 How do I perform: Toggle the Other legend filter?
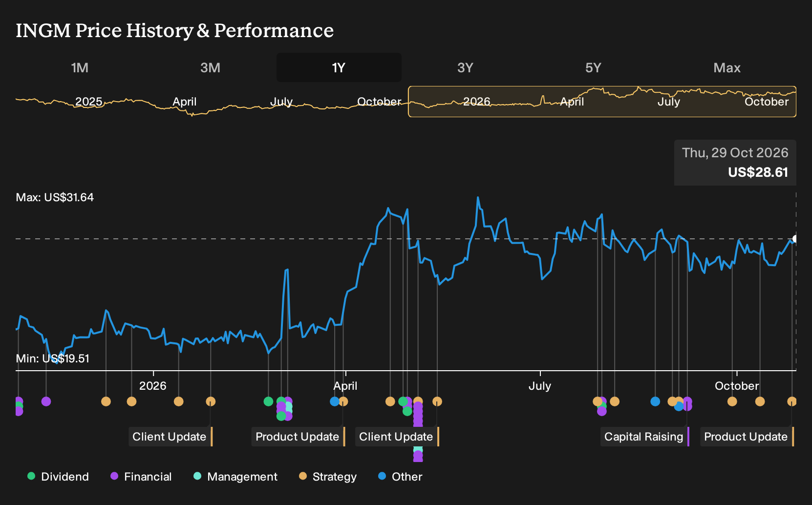click(401, 477)
